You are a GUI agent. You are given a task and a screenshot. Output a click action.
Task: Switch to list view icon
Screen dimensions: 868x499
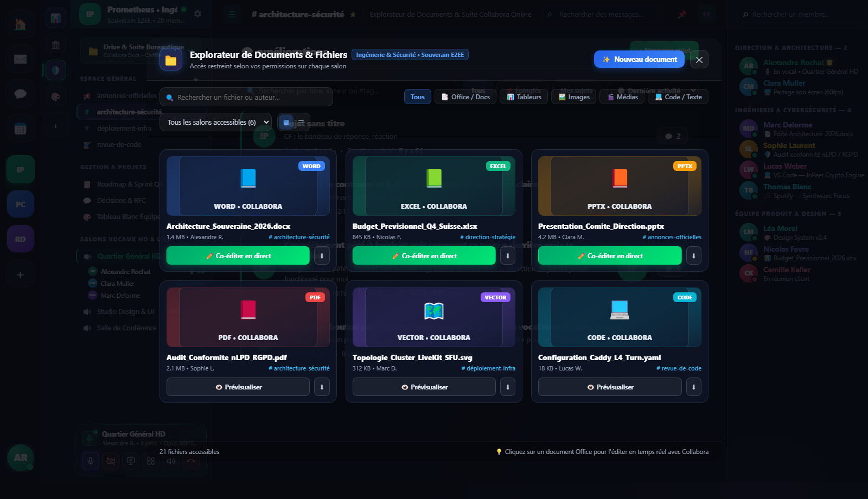coord(301,123)
